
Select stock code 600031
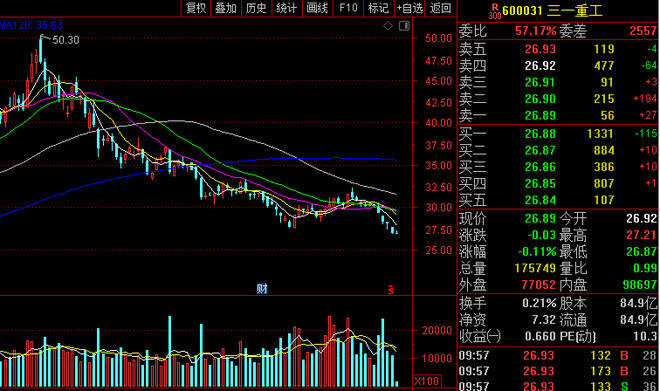click(522, 11)
